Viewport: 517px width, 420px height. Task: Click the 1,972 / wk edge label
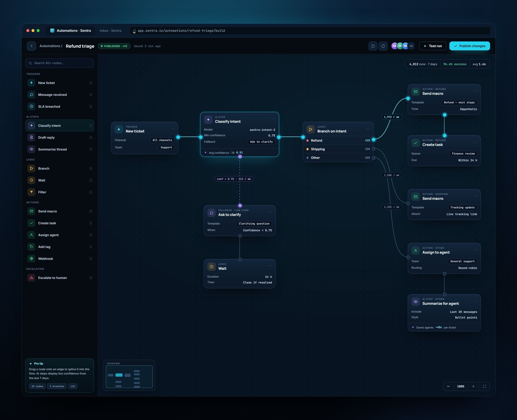click(392, 117)
